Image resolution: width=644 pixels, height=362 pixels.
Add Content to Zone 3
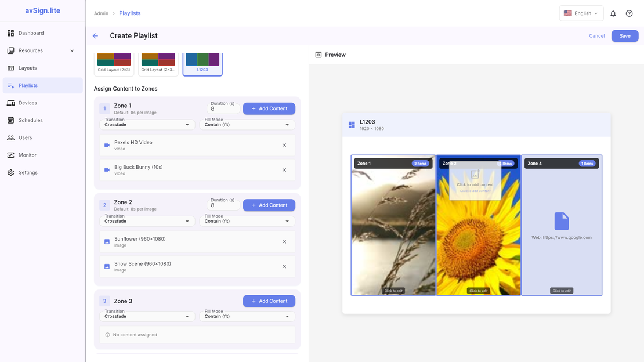(269, 301)
